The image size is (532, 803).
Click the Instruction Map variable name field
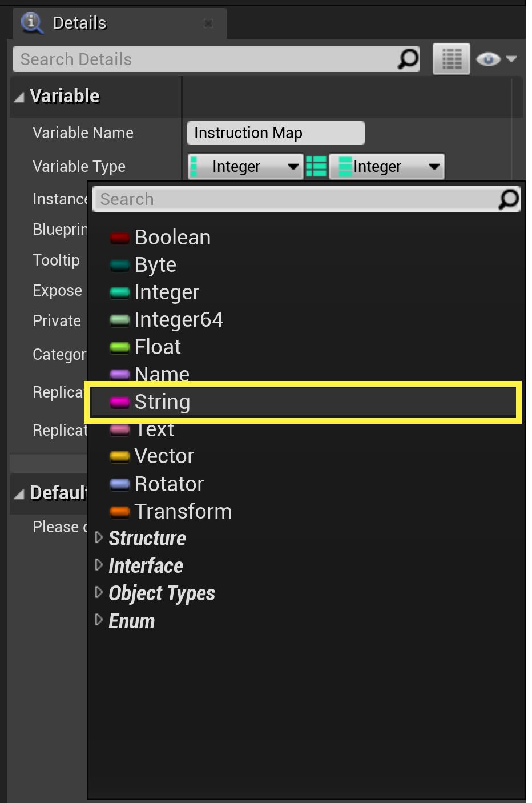pyautogui.click(x=275, y=133)
